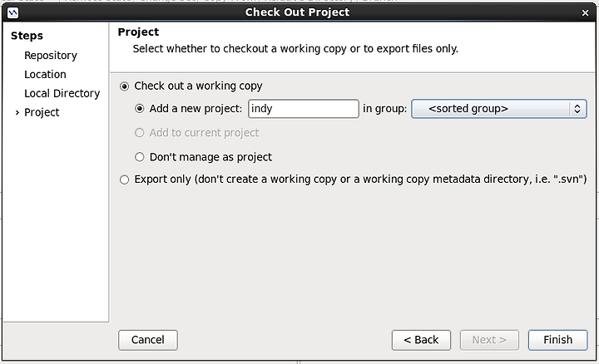Click the Back button

[x=421, y=340]
